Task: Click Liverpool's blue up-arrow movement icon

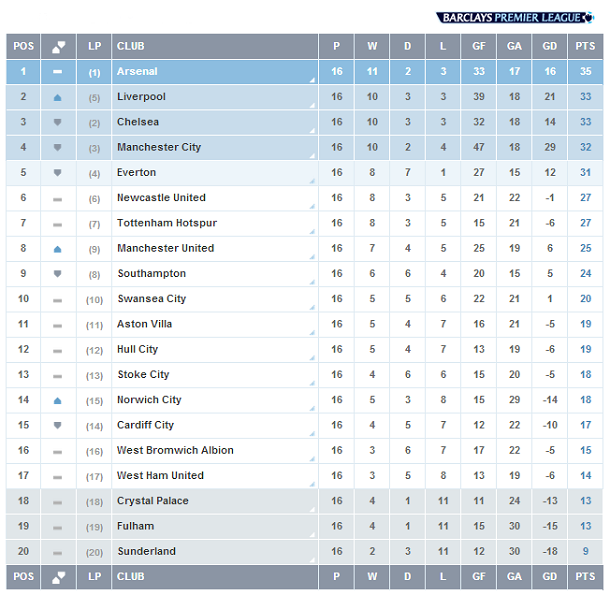Action: [58, 98]
